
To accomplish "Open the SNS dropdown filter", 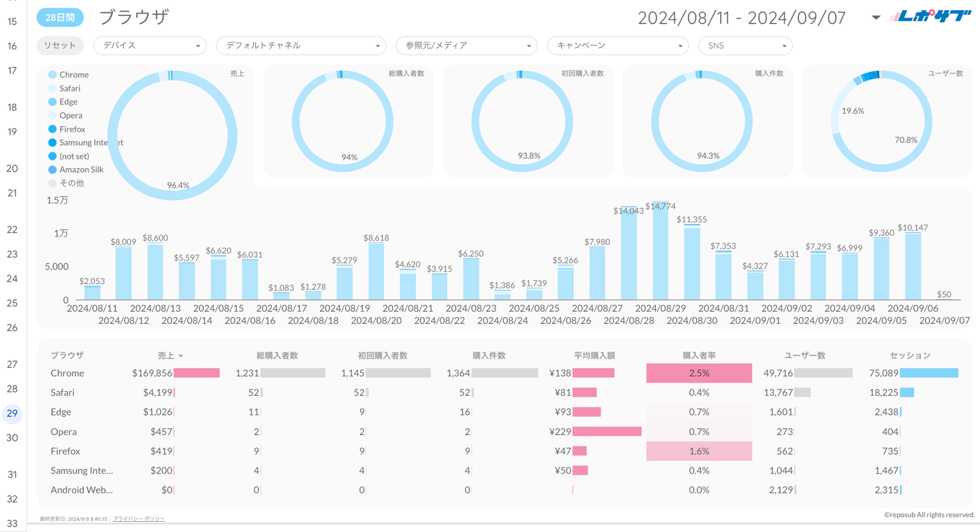I will (x=745, y=45).
